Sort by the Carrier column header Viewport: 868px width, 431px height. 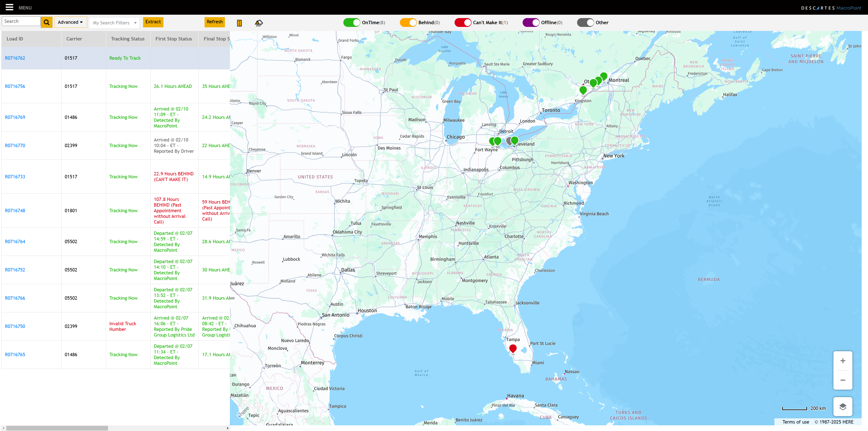[x=74, y=39]
